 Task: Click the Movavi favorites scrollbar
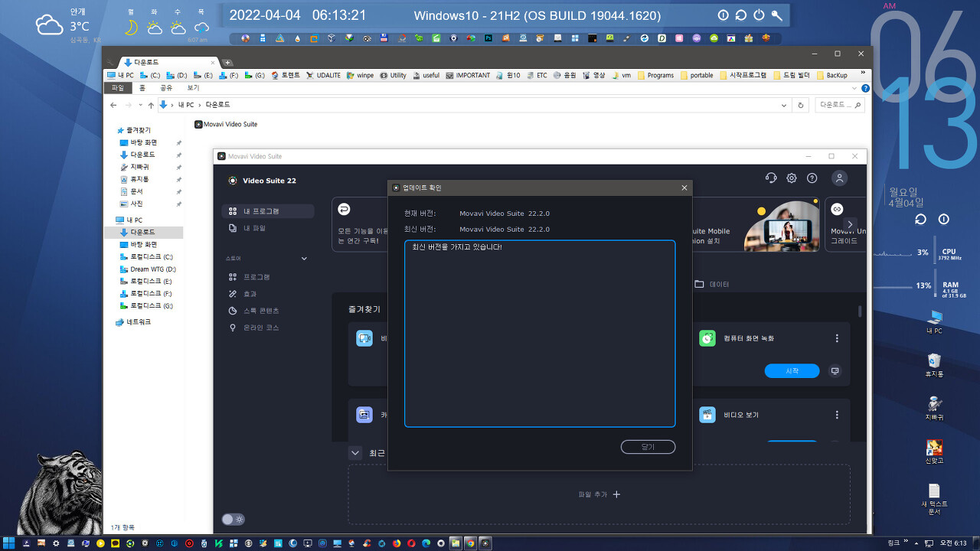(x=860, y=311)
